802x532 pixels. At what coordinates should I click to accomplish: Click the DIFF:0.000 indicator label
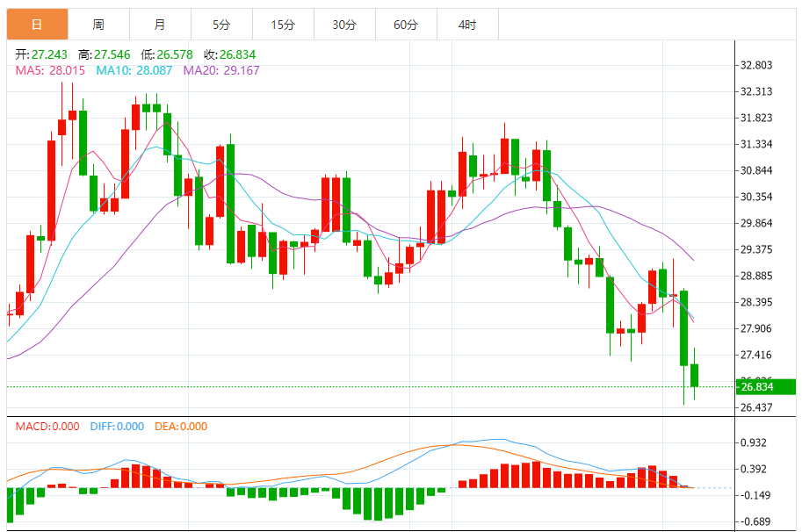[x=117, y=426]
